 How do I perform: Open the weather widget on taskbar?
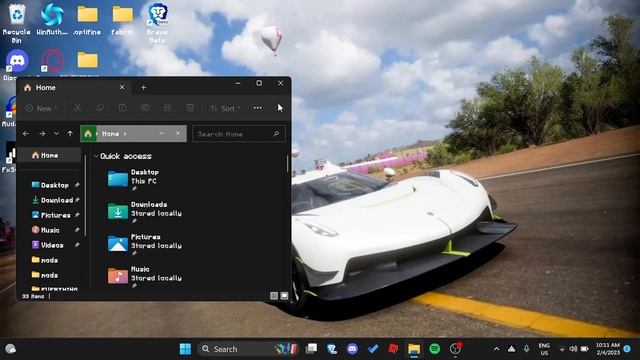tap(10, 349)
